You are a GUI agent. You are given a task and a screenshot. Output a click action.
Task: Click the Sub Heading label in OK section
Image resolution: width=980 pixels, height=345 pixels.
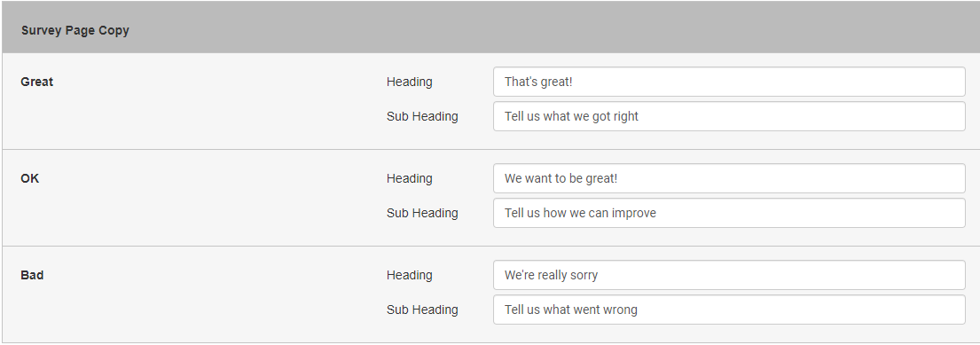tap(422, 213)
